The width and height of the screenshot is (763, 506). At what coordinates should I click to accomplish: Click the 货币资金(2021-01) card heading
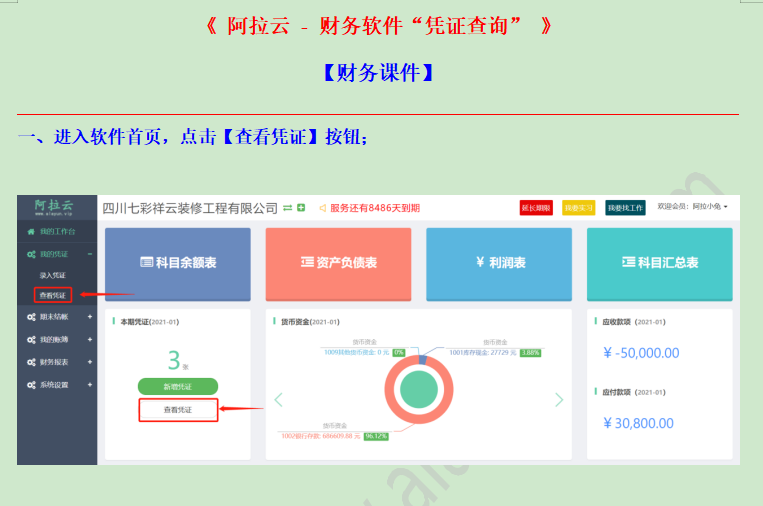point(310,322)
